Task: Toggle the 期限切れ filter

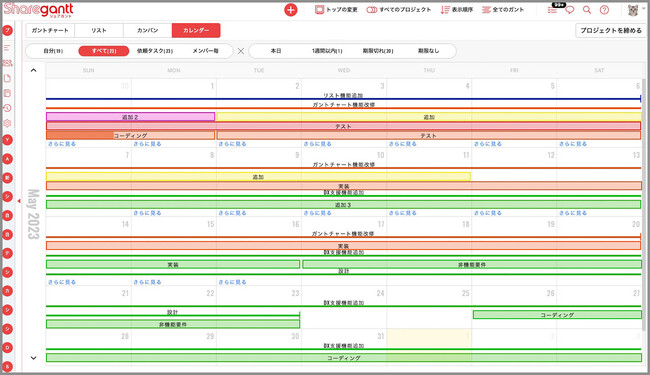Action: click(378, 51)
